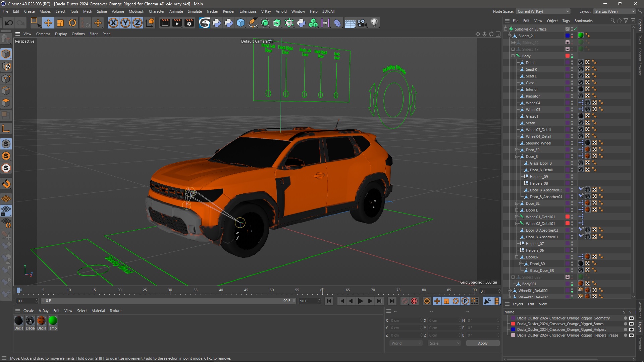Image resolution: width=644 pixels, height=362 pixels.
Task: Open the Object Manager Tags menu
Action: coord(566,21)
